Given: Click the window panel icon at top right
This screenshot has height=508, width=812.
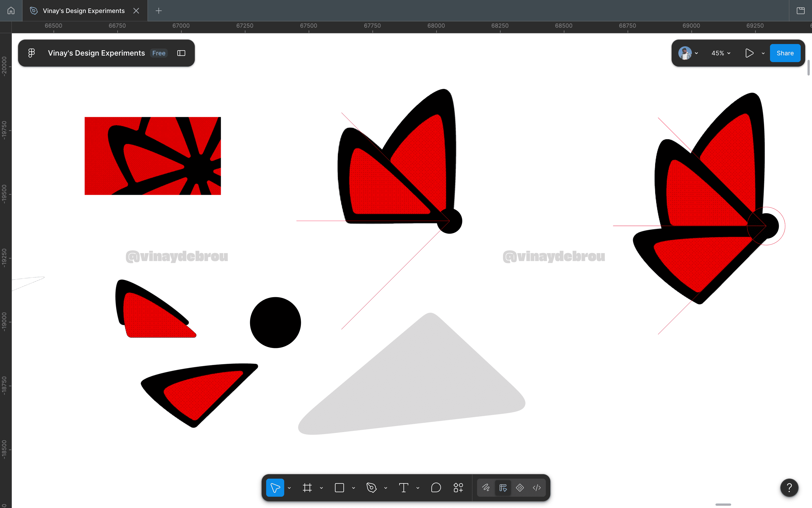Looking at the screenshot, I should tap(801, 11).
